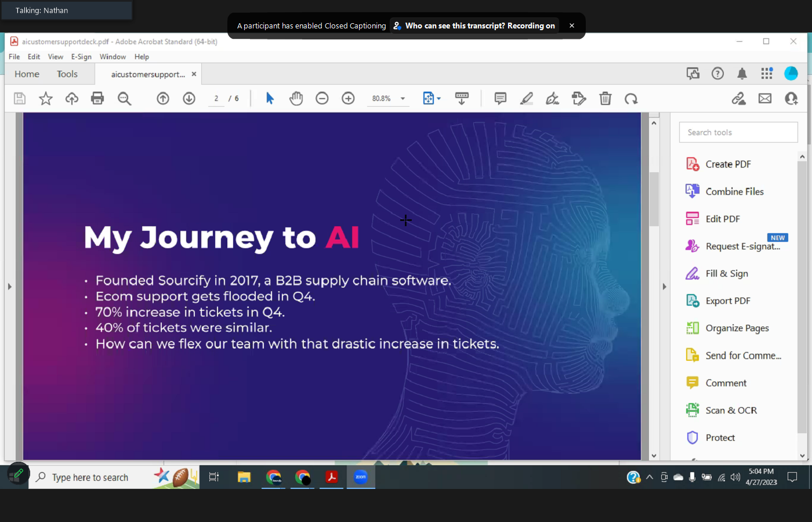Open the E-Sign menu
The height and width of the screenshot is (522, 812).
click(x=81, y=57)
